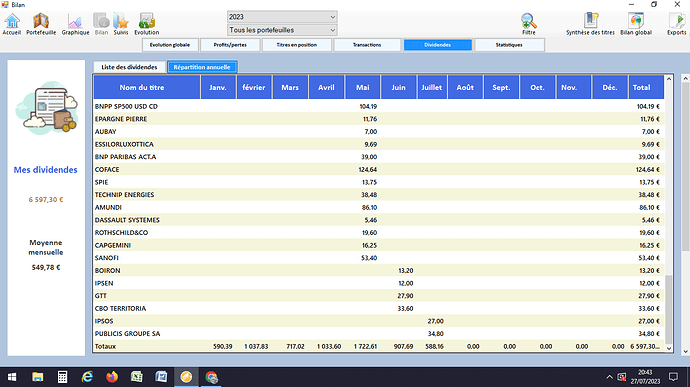
Task: Select the PUBLICIS GROUPE SA row
Action: click(x=378, y=333)
